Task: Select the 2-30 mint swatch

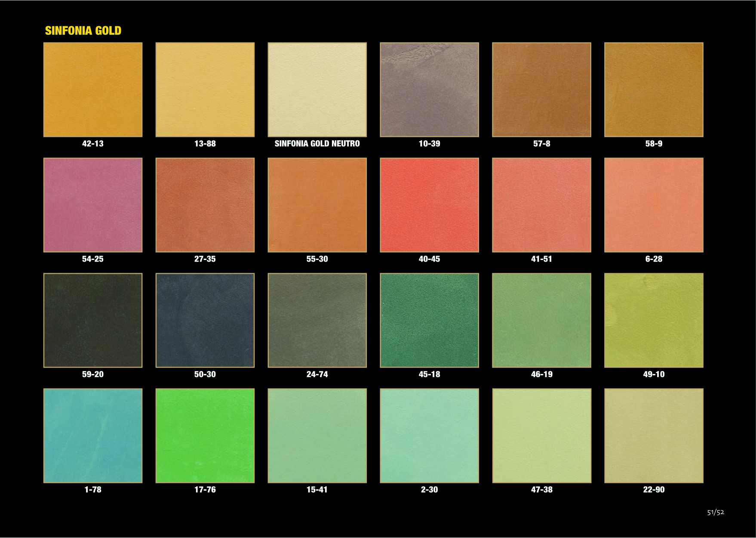Action: point(430,436)
